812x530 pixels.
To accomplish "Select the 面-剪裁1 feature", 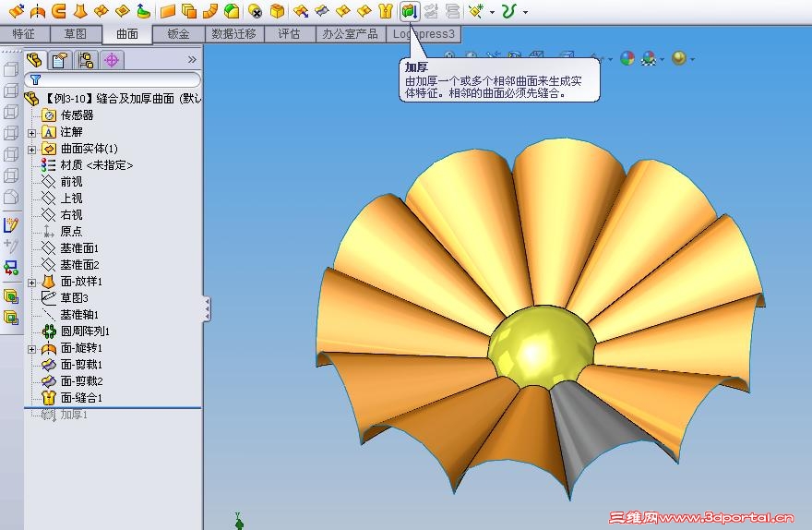I will pyautogui.click(x=73, y=364).
